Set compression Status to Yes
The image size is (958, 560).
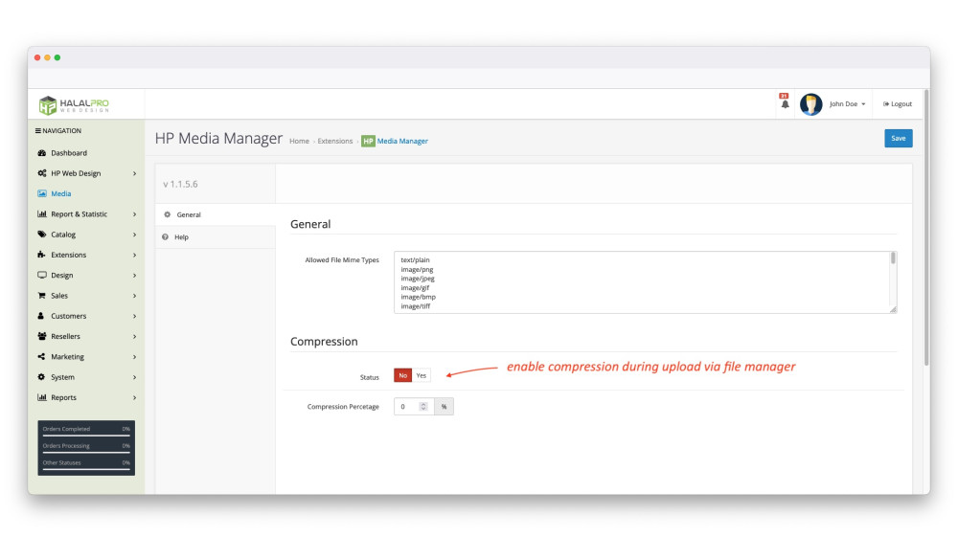(x=422, y=376)
